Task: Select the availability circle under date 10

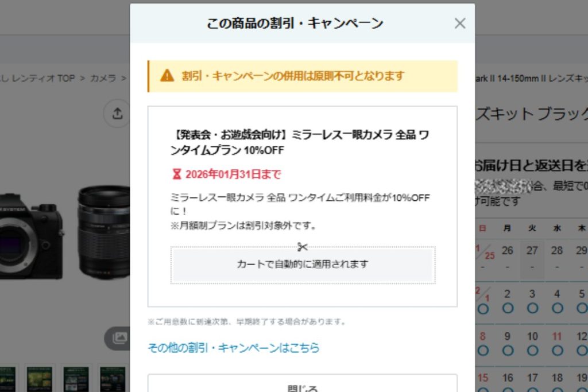Action: tap(532, 349)
